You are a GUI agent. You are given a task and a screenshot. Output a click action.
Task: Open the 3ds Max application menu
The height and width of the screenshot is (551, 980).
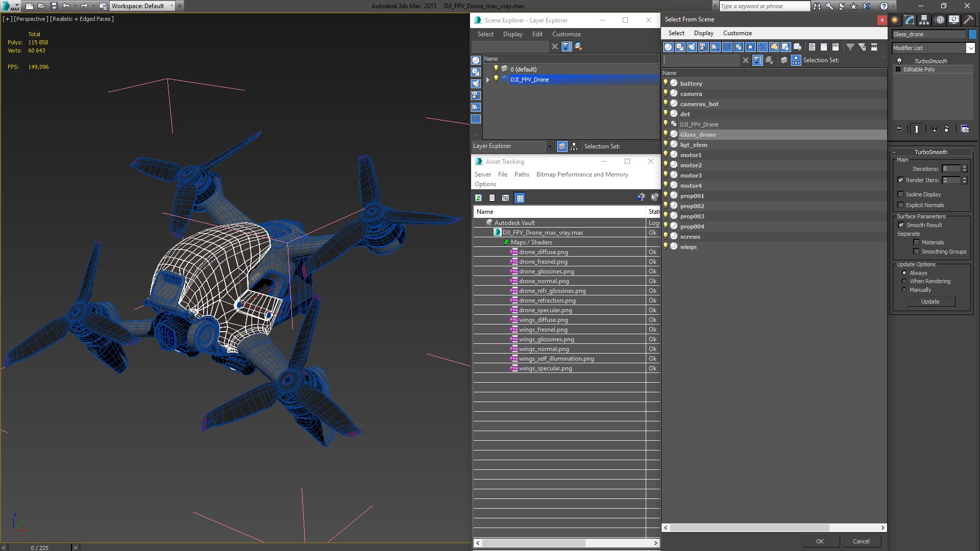point(10,6)
